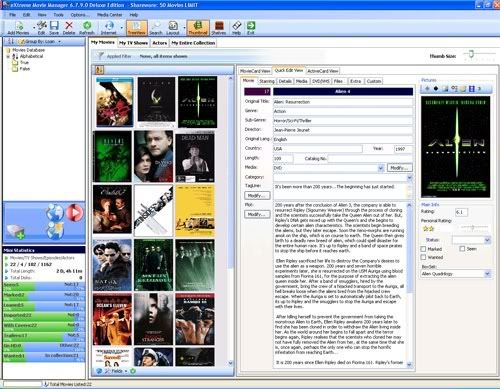500x389 pixels.
Task: Click the blue film strip Pictures icon
Action: 471,89
